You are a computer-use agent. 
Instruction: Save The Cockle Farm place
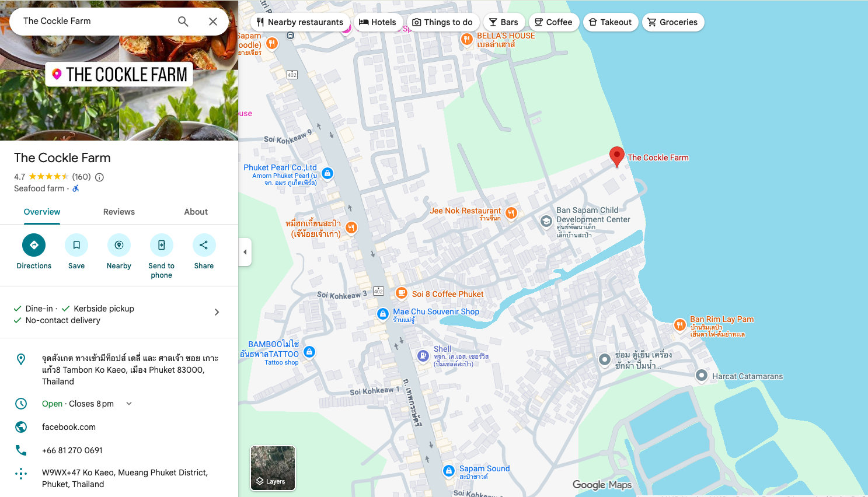[x=76, y=252]
